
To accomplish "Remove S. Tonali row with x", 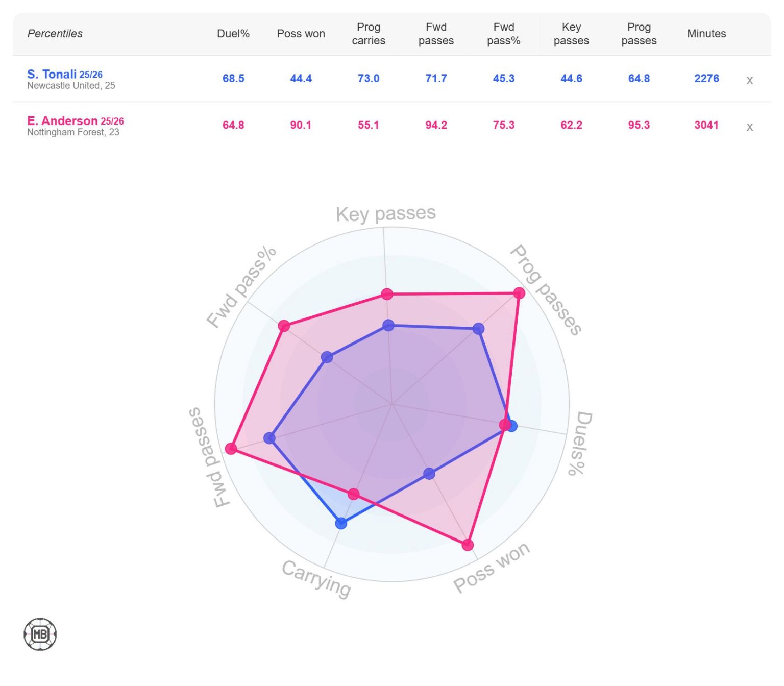I will [749, 80].
